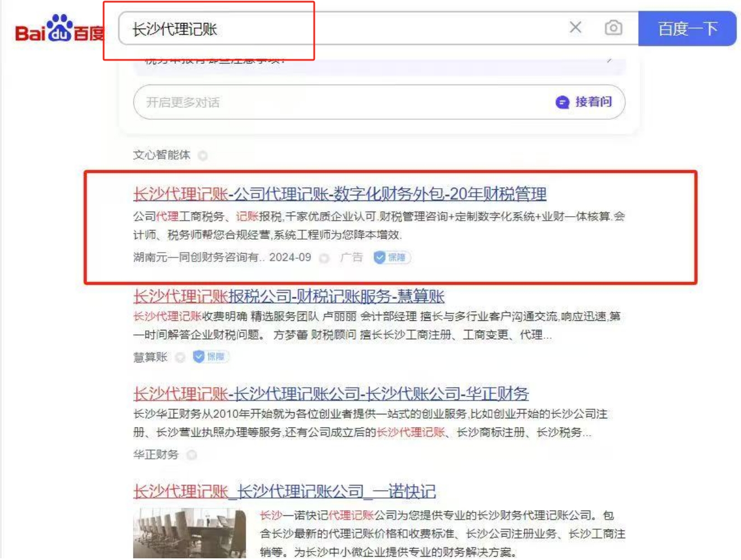Click the conference room thumbnail for 一诺快记

click(x=190, y=534)
